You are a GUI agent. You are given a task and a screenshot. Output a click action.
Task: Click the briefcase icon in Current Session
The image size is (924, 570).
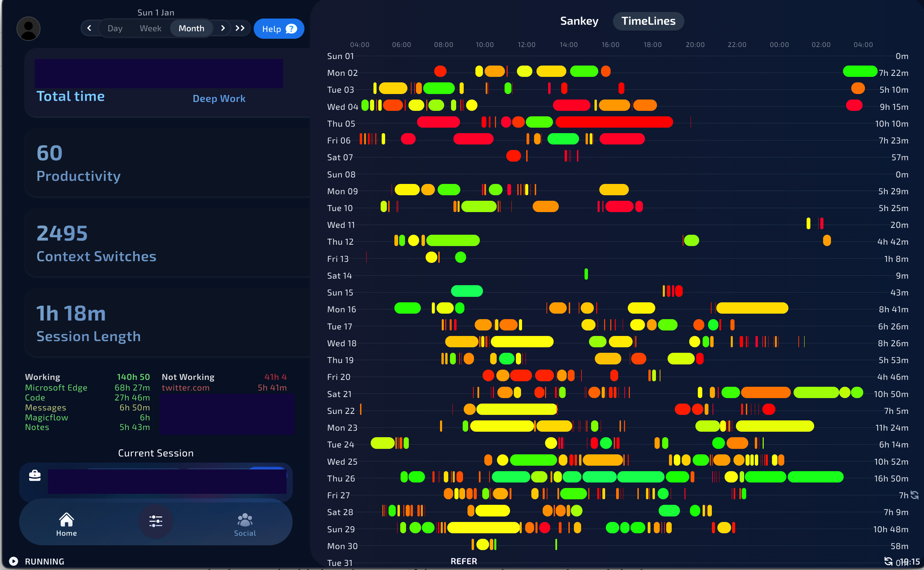(35, 475)
